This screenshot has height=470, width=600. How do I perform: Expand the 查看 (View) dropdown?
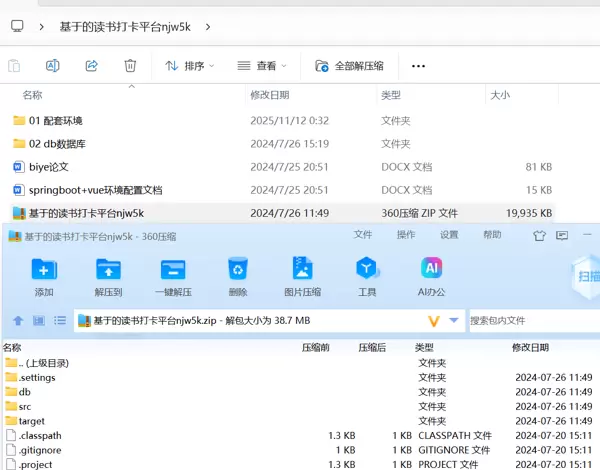click(x=262, y=66)
